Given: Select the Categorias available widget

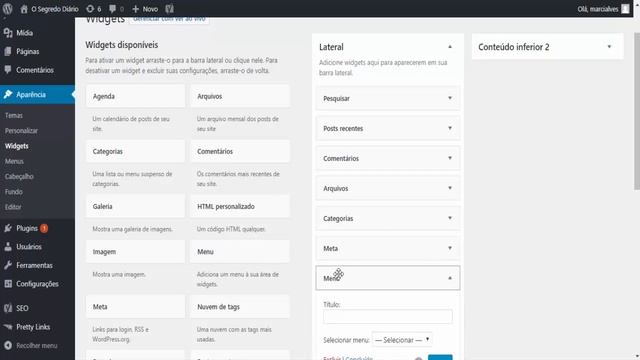Looking at the screenshot, I should coord(136,151).
